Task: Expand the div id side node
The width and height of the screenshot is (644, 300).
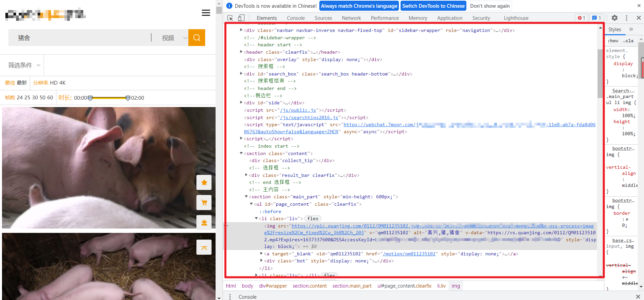Action: click(241, 103)
